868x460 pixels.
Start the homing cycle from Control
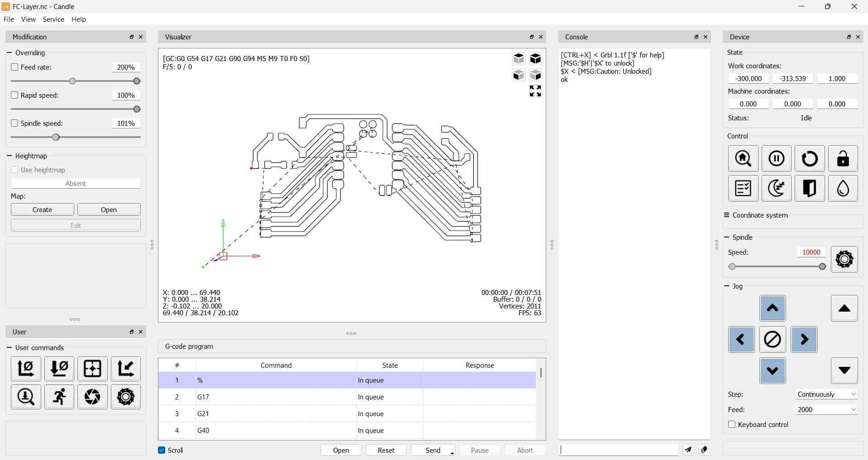pos(743,158)
